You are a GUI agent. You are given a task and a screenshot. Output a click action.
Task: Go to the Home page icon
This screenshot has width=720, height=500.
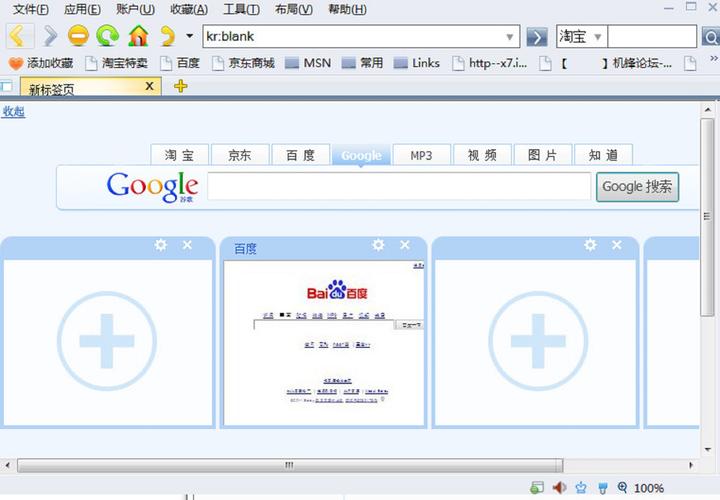tap(138, 36)
